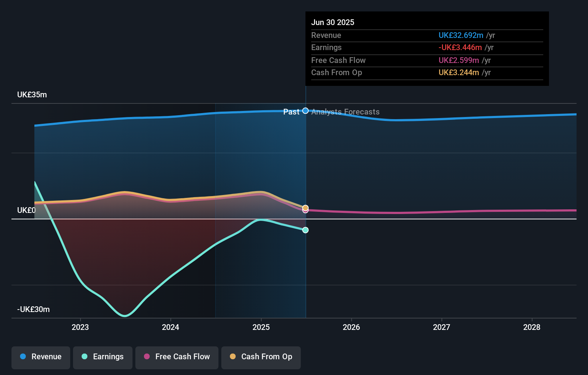Screen dimensions: 588x375
Task: Click the blue Revenue legend dot
Action: coord(22,357)
